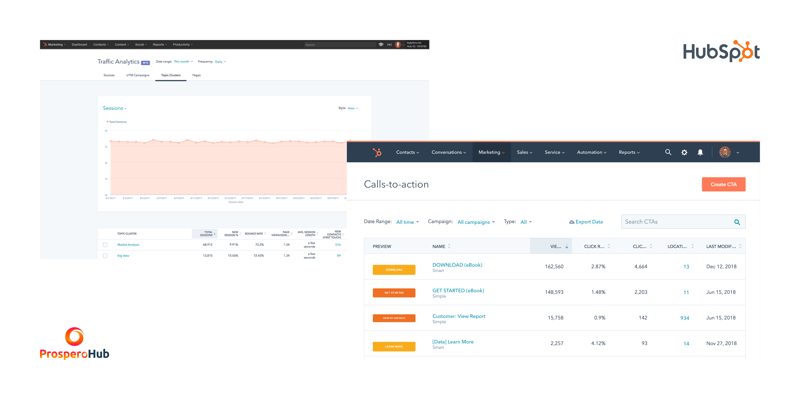Open the Productivity menu in Traffic Analytics navbar

coord(183,45)
